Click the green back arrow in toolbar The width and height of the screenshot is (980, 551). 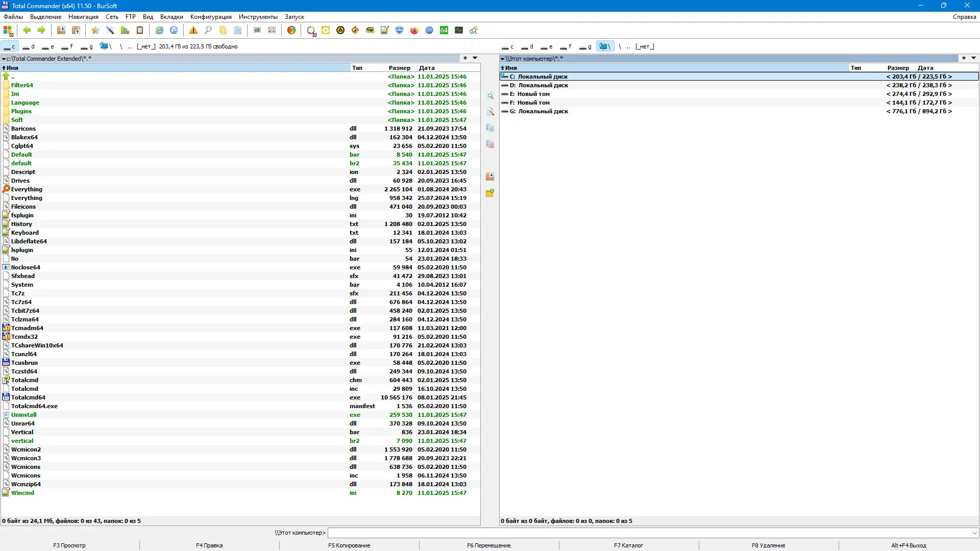coord(27,31)
